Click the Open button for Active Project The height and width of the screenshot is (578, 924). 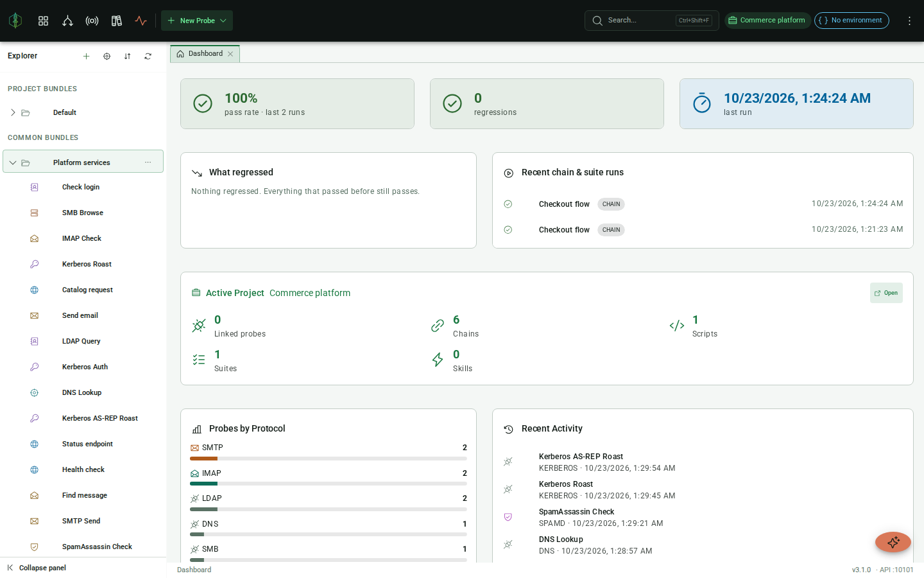pyautogui.click(x=886, y=293)
